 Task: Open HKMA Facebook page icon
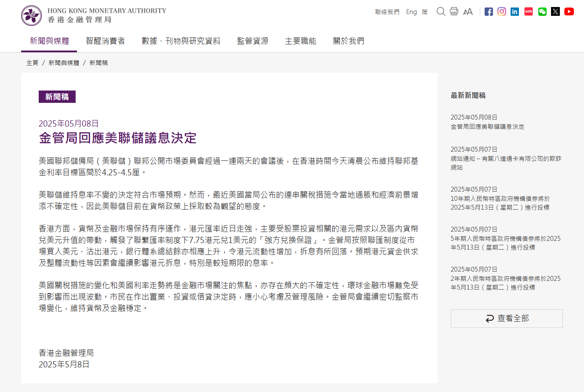[489, 12]
